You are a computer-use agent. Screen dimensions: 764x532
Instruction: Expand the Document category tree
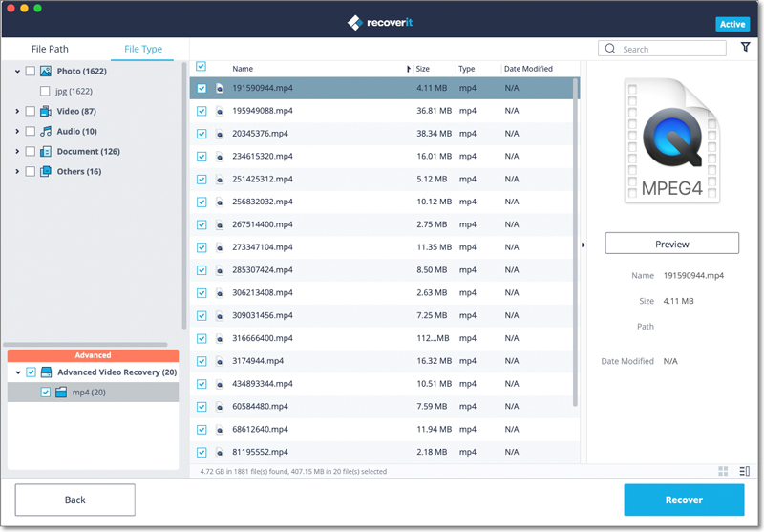[x=17, y=151]
